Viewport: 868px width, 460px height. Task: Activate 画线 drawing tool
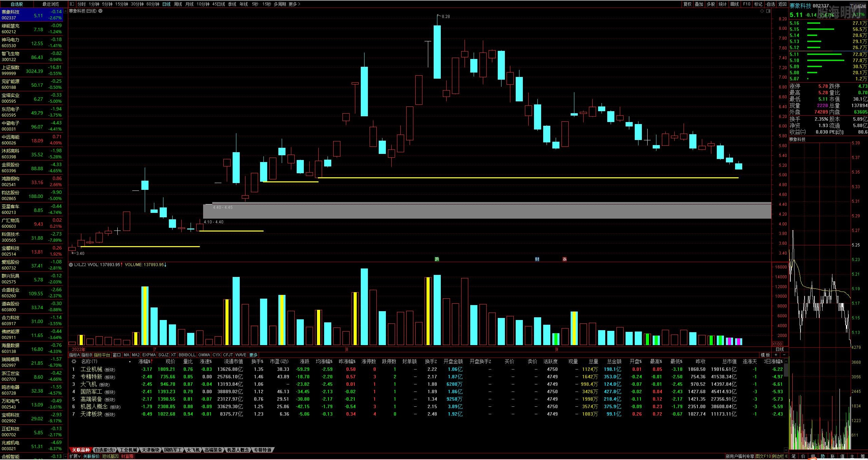(734, 4)
